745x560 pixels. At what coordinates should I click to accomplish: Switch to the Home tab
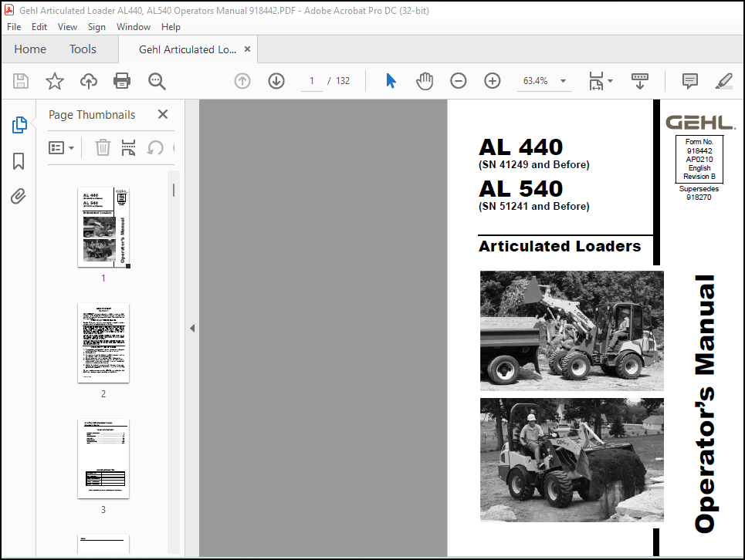pos(30,49)
